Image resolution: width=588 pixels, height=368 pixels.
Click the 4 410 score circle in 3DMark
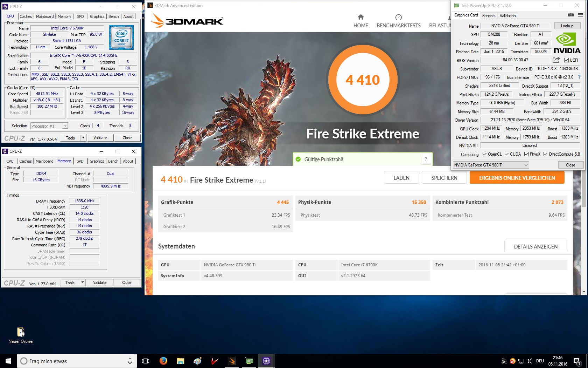(363, 80)
